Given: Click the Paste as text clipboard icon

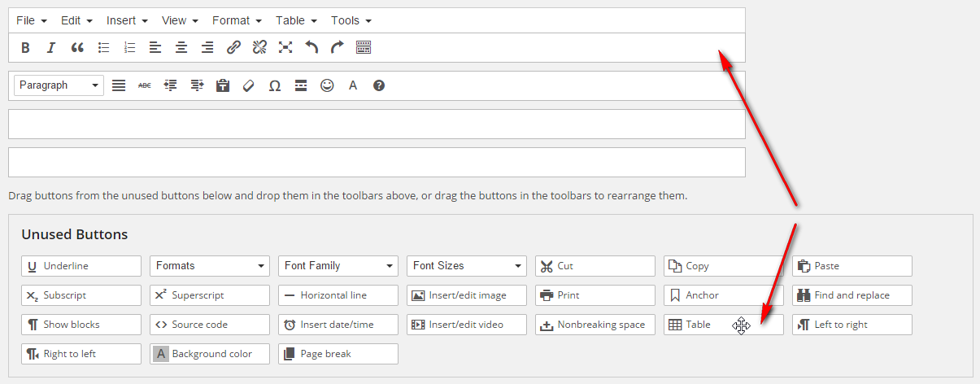Looking at the screenshot, I should pyautogui.click(x=223, y=85).
